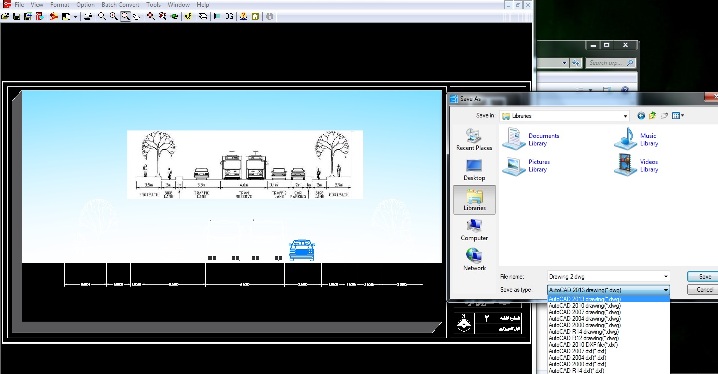The image size is (718, 374).
Task: Click the print icon in toolbar
Action: 88,16
